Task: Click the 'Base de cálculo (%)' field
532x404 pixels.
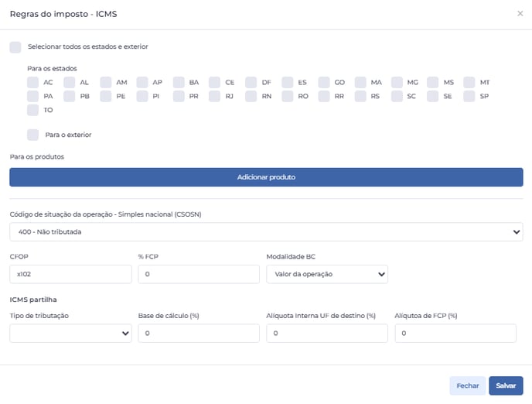Action: click(x=199, y=334)
